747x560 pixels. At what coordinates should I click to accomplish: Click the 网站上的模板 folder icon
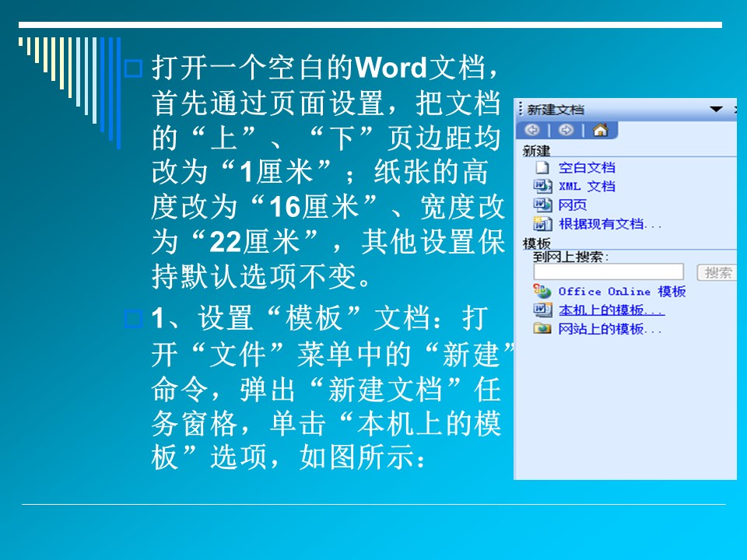tap(542, 328)
